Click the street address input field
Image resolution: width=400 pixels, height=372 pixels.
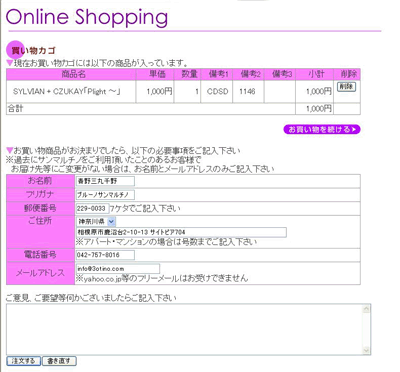[181, 232]
